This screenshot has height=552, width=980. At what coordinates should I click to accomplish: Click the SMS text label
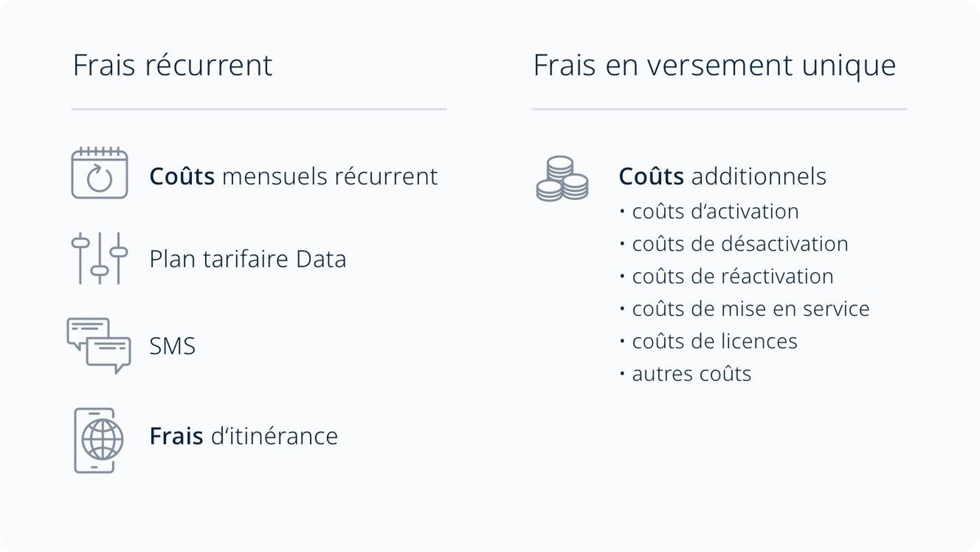(x=173, y=346)
